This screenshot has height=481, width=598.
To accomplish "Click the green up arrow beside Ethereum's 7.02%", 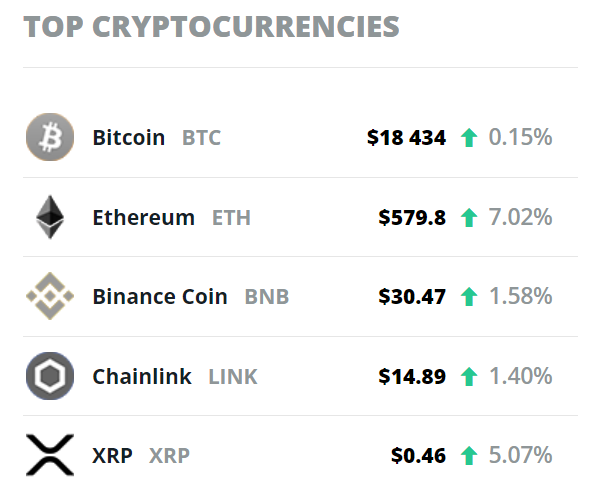I will pos(469,218).
